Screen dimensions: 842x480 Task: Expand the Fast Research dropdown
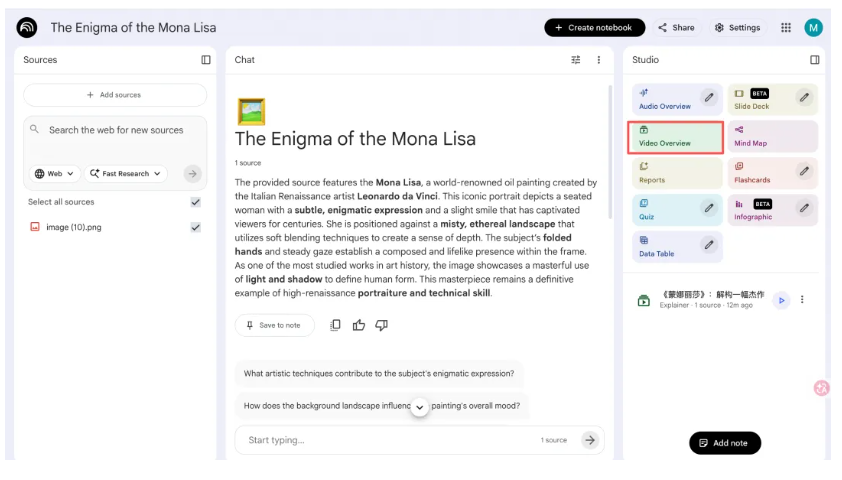pyautogui.click(x=126, y=174)
